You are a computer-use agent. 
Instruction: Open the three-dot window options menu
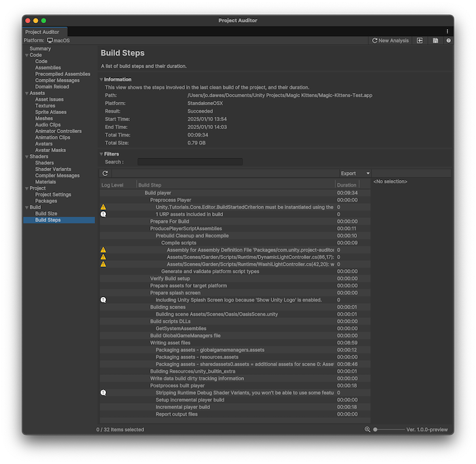click(447, 31)
